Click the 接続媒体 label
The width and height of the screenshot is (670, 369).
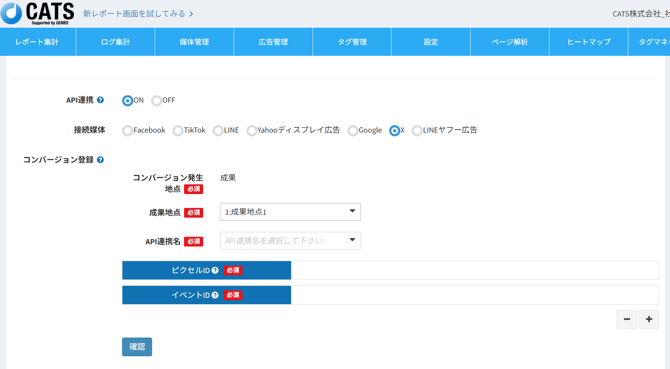tap(89, 130)
